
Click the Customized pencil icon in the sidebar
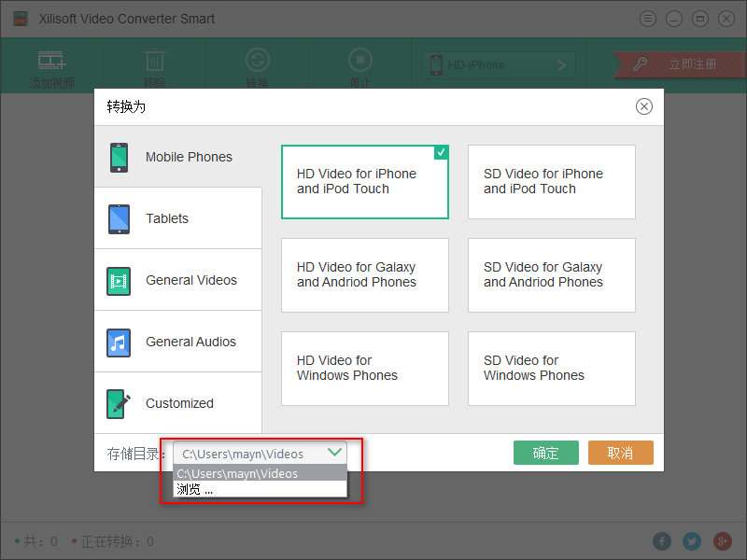point(119,402)
